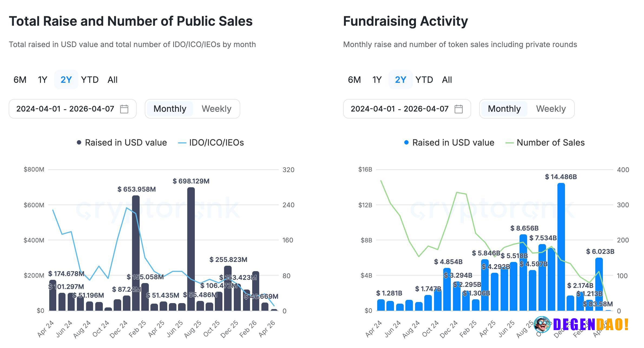Select the 6M range on Public Sales chart
Viewport: 644px width, 348px height.
pyautogui.click(x=20, y=80)
